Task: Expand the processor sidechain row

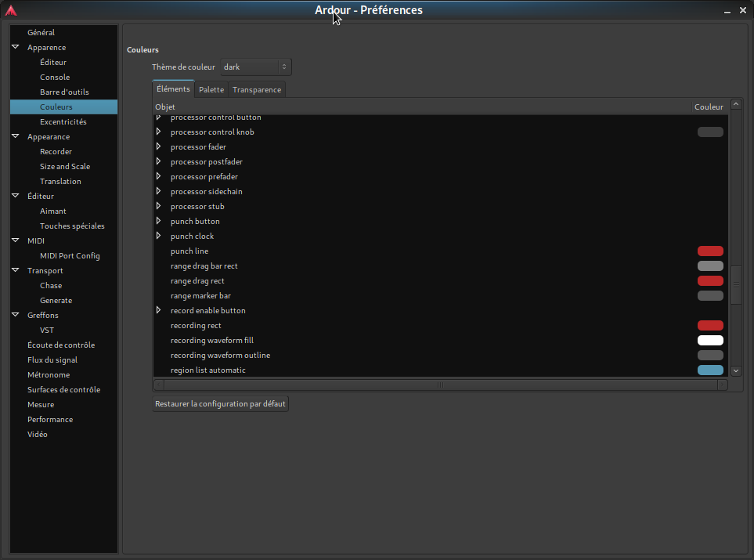Action: point(158,191)
